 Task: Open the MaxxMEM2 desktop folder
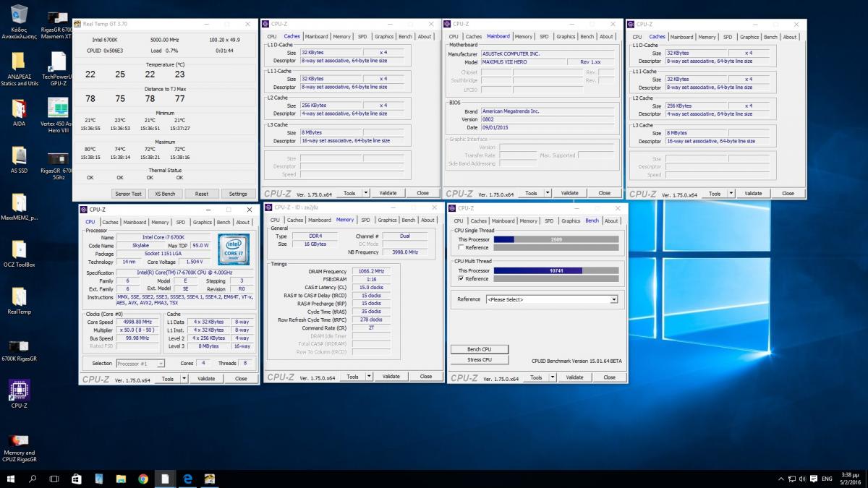[x=19, y=206]
